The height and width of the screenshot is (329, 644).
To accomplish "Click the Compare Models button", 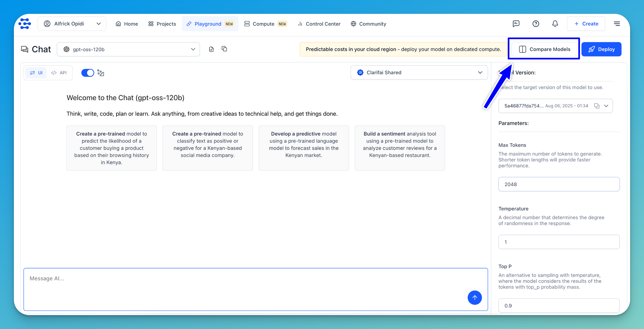I will pos(544,49).
